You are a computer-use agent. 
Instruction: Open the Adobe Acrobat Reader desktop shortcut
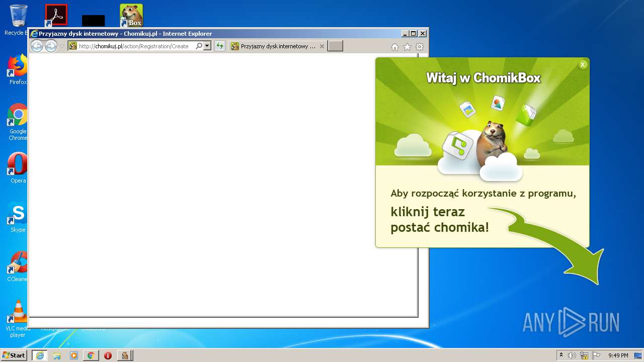coord(56,15)
